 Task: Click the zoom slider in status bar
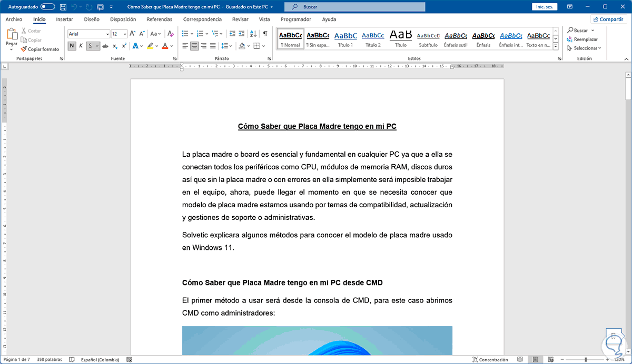point(585,360)
